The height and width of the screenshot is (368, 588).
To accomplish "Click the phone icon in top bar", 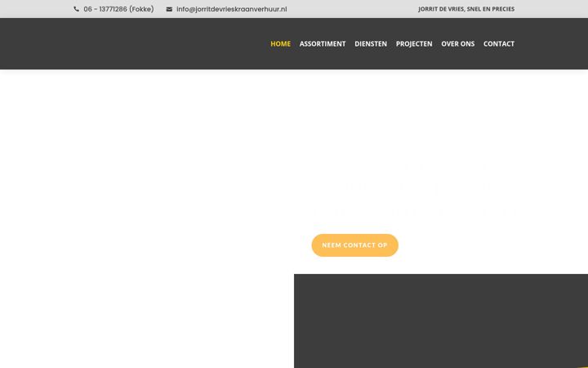I will [x=76, y=9].
